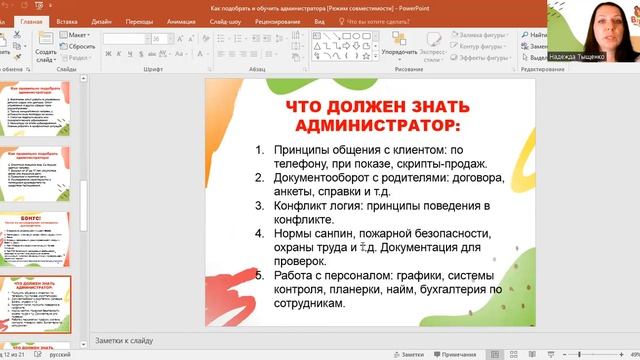Select the Format Painter brush icon
Screen dimensions: 640x360
click(17, 57)
